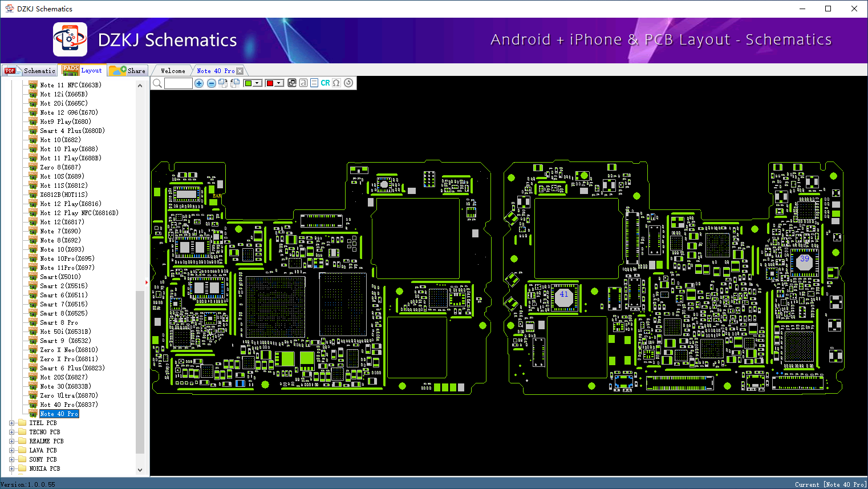Click the highlighted Note 40 Pro tree item

tap(59, 414)
